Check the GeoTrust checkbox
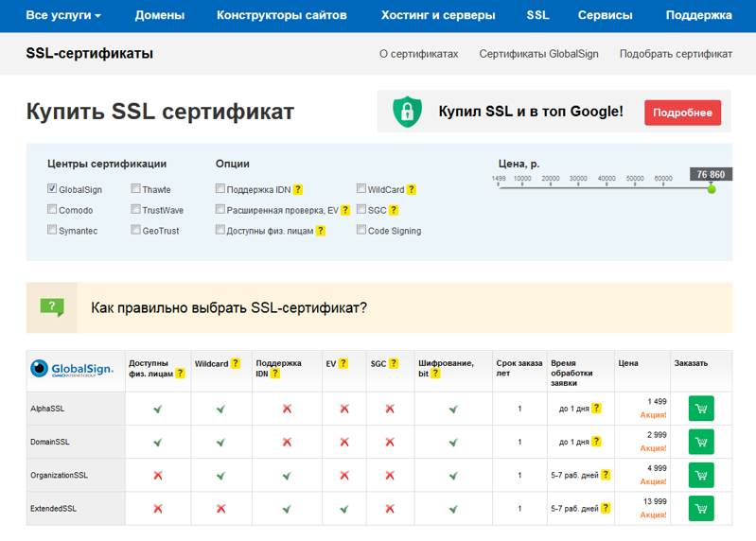 click(135, 229)
